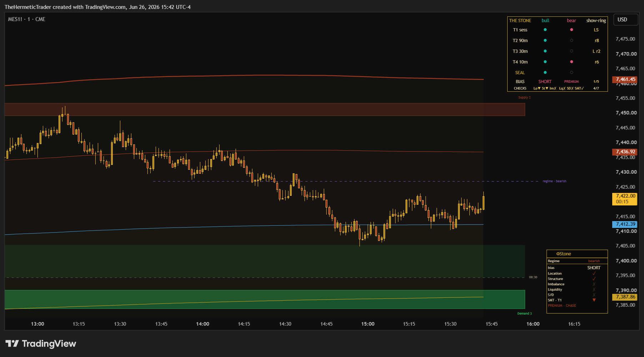Click the bull dot in the SEAL row
644x357 pixels.
545,72
